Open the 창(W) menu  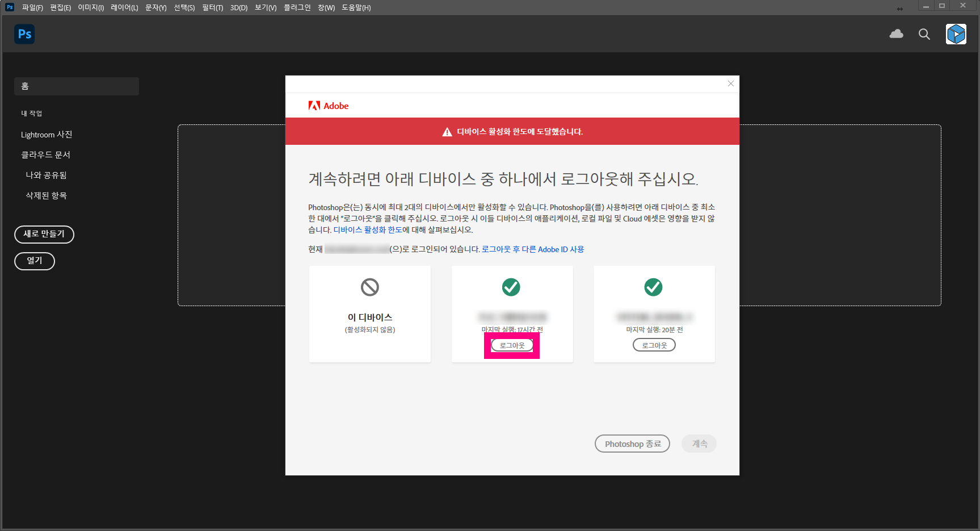[x=326, y=7]
